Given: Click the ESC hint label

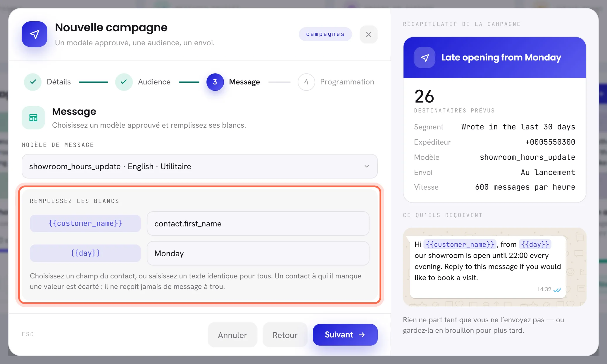Looking at the screenshot, I should (28, 334).
